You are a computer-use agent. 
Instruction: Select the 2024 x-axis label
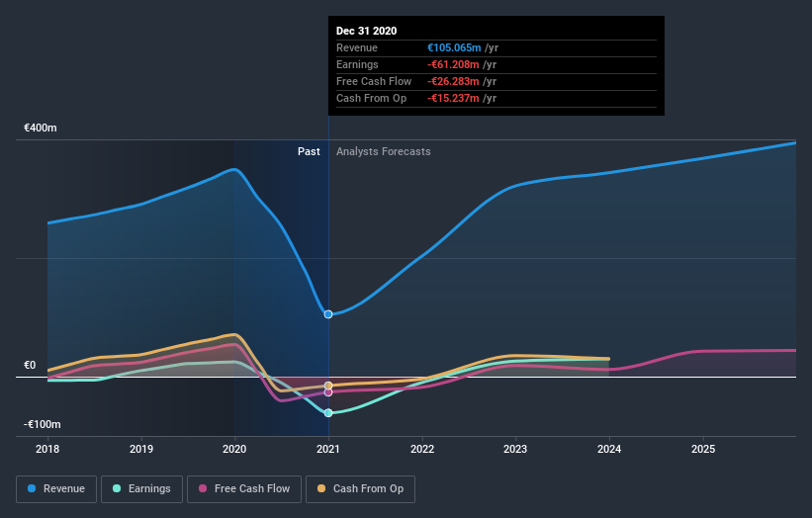(x=609, y=449)
